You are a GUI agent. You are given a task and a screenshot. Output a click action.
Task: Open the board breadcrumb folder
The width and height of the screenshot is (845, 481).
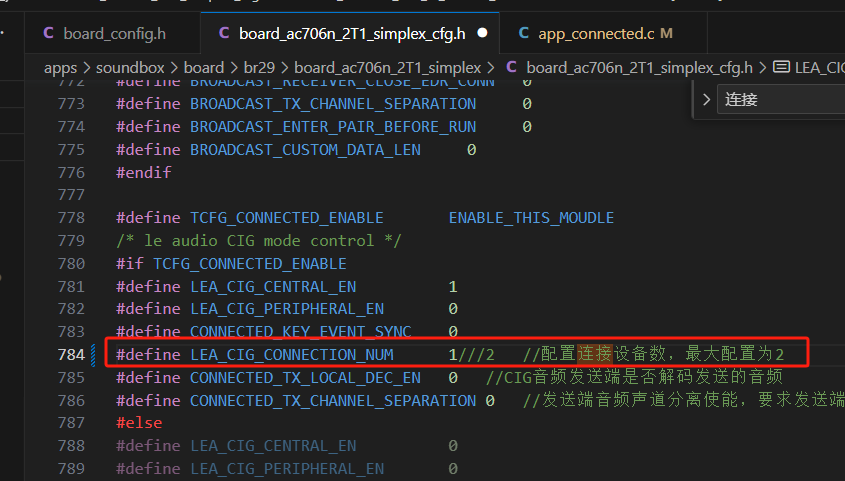click(x=204, y=68)
